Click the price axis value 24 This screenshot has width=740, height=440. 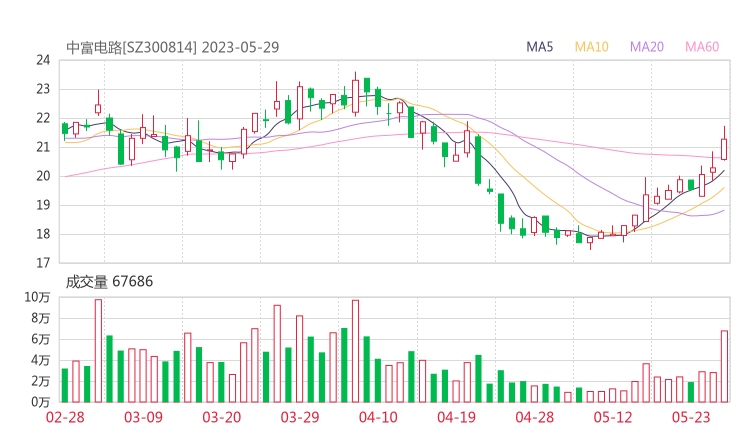pos(42,60)
